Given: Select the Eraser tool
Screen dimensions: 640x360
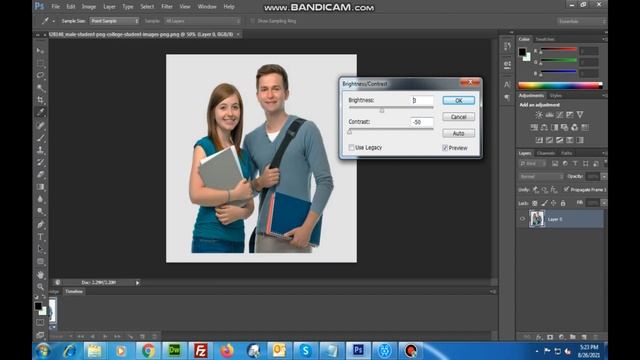Looking at the screenshot, I should point(40,175).
